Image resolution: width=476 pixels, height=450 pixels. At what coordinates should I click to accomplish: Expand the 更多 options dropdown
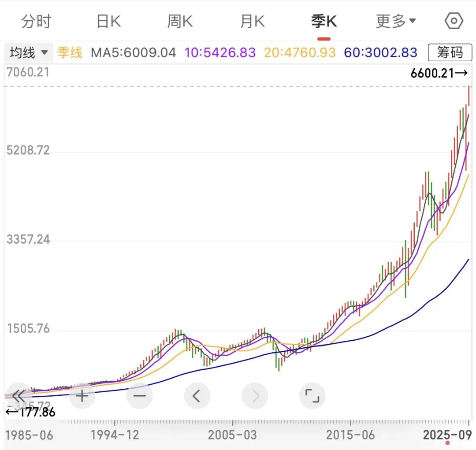[396, 20]
